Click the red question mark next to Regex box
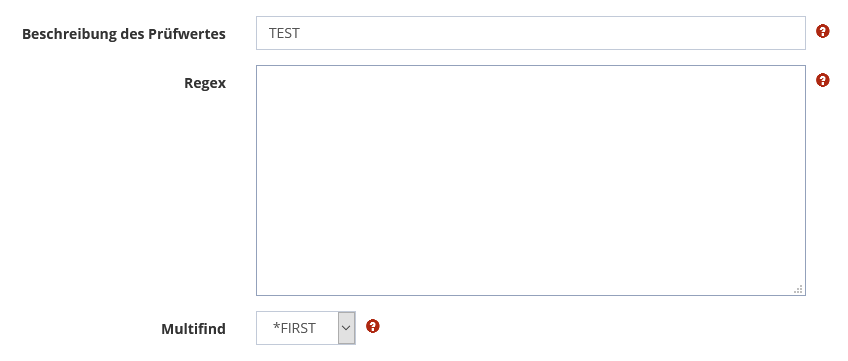 pos(822,81)
